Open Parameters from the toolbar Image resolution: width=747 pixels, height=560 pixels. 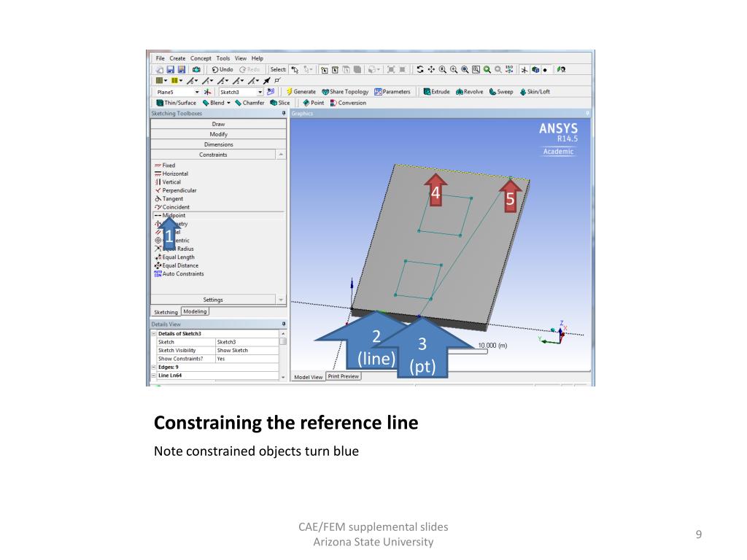coord(392,92)
